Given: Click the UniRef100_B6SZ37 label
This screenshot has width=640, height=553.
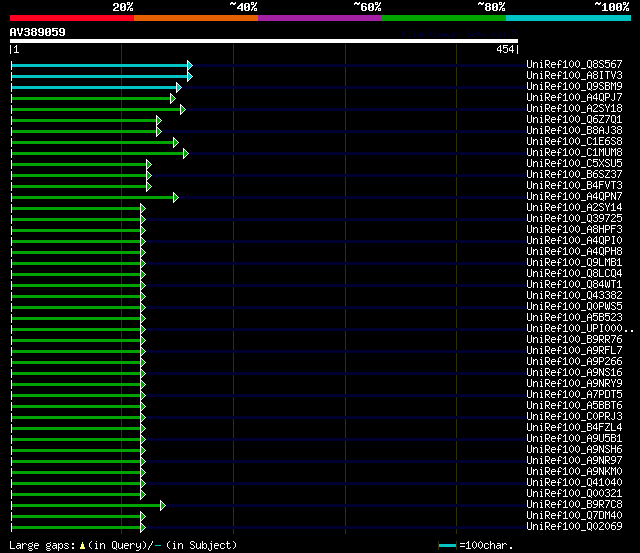Looking at the screenshot, I should coord(574,175).
